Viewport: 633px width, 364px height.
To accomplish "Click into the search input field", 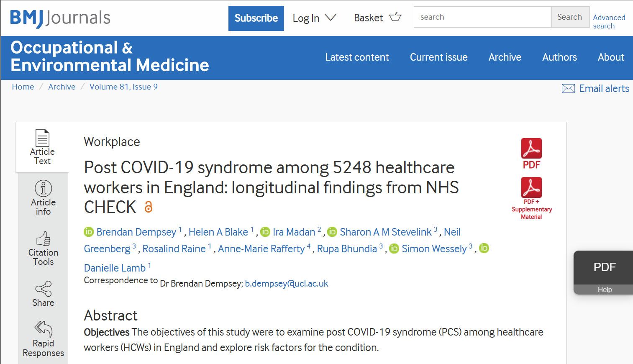I will coord(482,17).
